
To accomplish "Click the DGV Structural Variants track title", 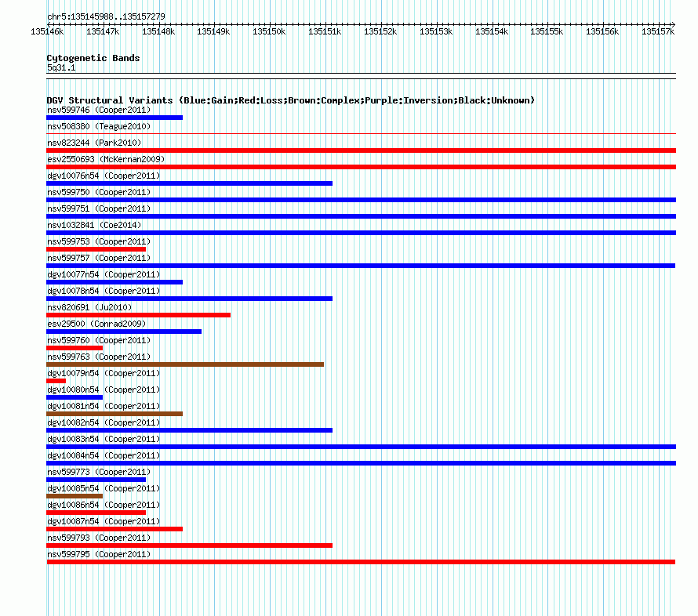I will pyautogui.click(x=290, y=100).
